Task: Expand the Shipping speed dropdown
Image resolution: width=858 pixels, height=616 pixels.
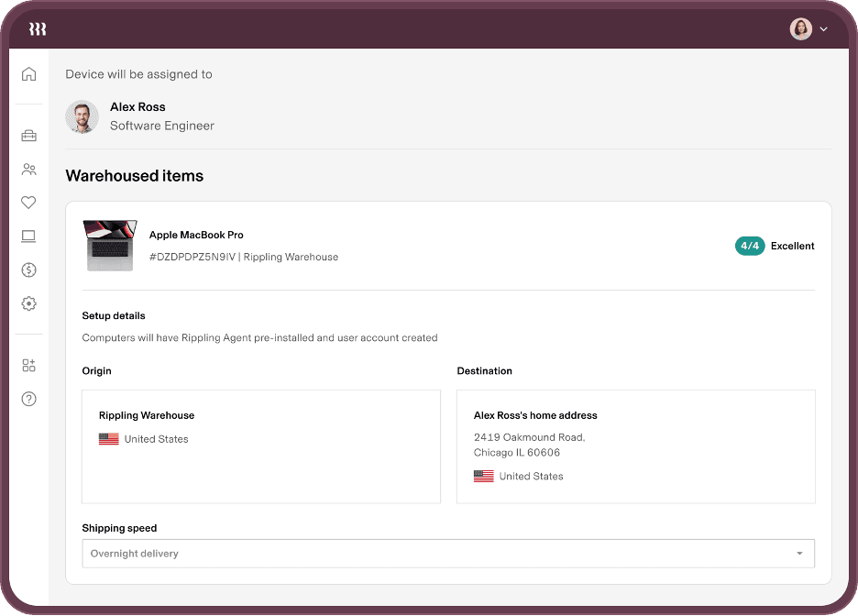Action: (x=447, y=554)
